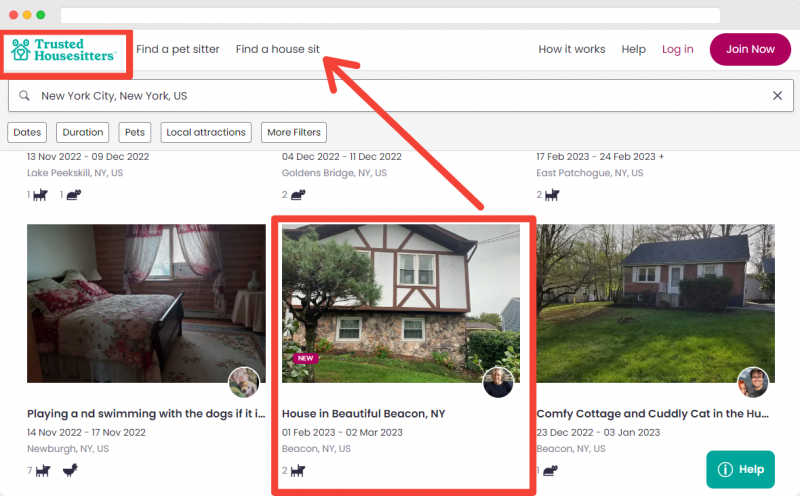Image resolution: width=800 pixels, height=496 pixels.
Task: Clear the location search with the X
Action: (x=777, y=95)
